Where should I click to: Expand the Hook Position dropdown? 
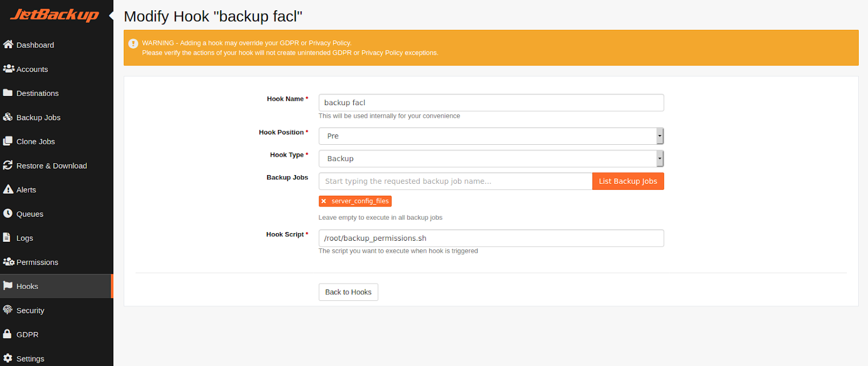[491, 136]
